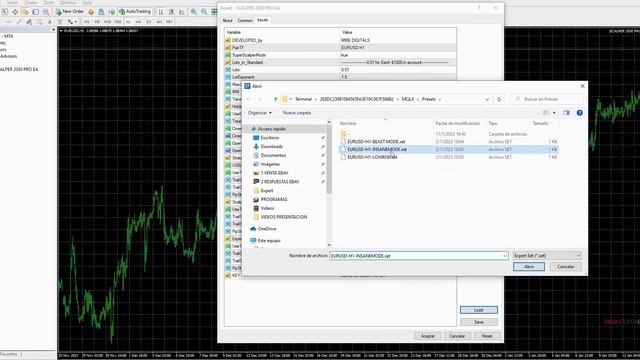Open VIDEOS PRESENTACION folder in sidebar
The width and height of the screenshot is (640, 360).
pos(284,217)
